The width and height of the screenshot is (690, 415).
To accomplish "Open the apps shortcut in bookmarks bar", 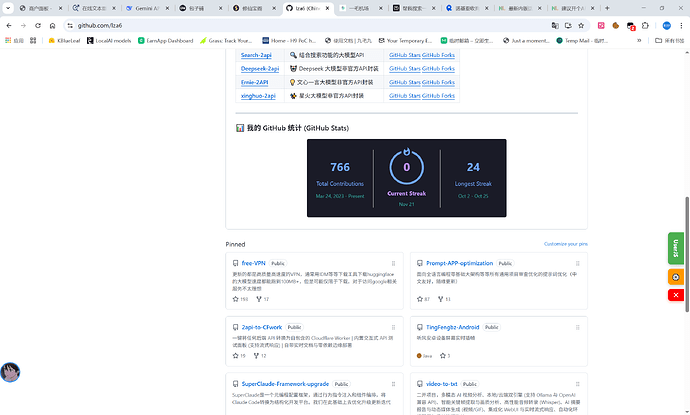I will click(14, 40).
